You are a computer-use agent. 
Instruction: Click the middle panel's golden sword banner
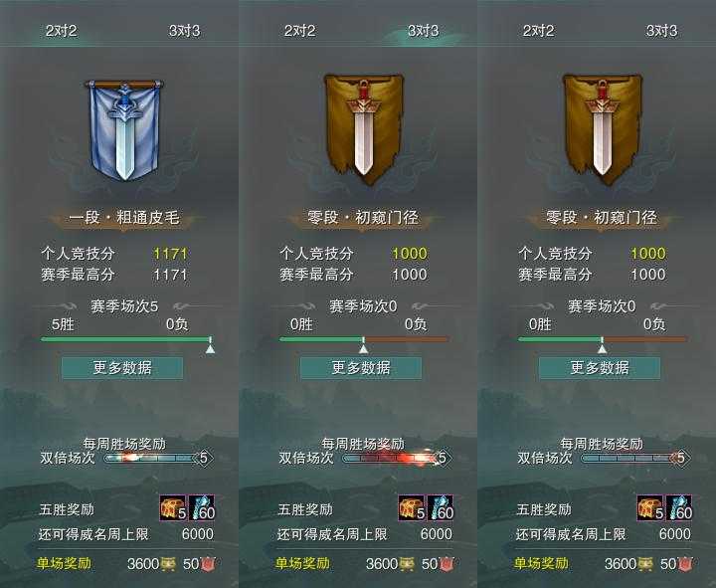pyautogui.click(x=364, y=129)
